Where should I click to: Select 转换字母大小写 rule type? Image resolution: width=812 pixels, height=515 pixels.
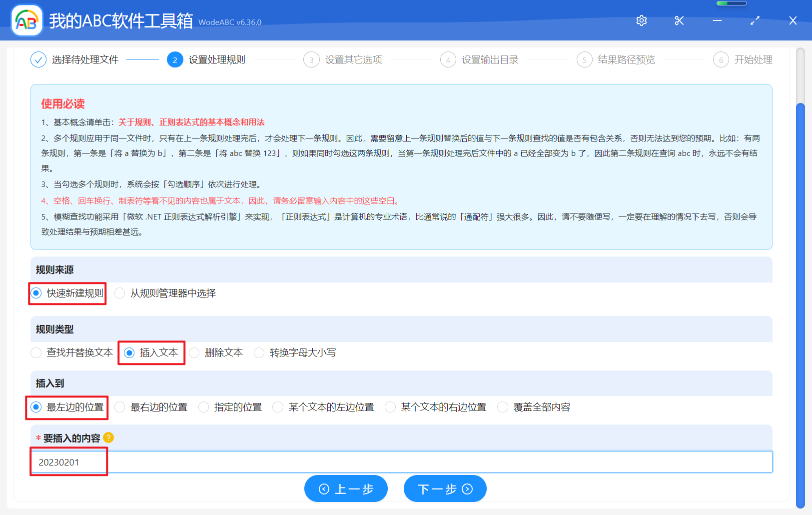(x=259, y=352)
